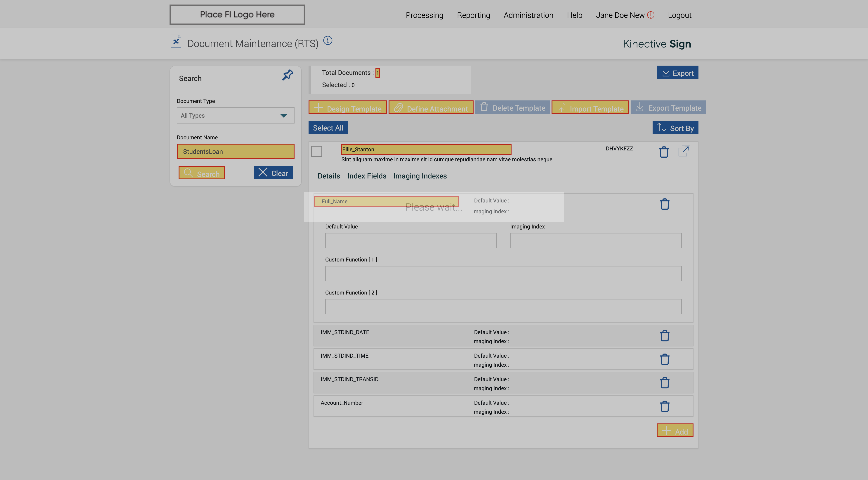Open the Document Type dropdown

[235, 116]
